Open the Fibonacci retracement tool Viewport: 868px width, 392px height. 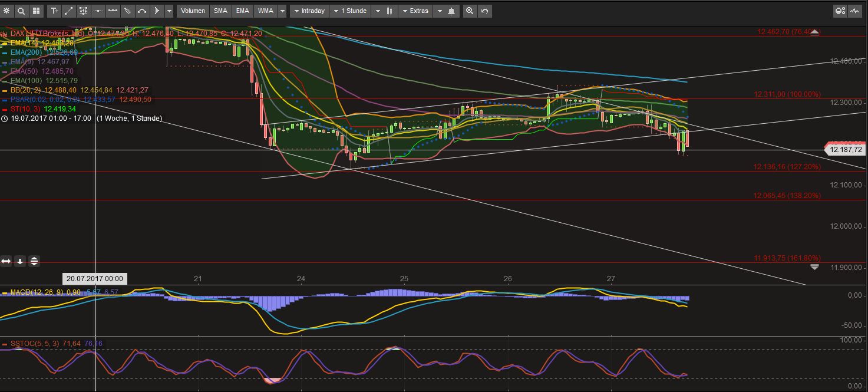coord(83,11)
